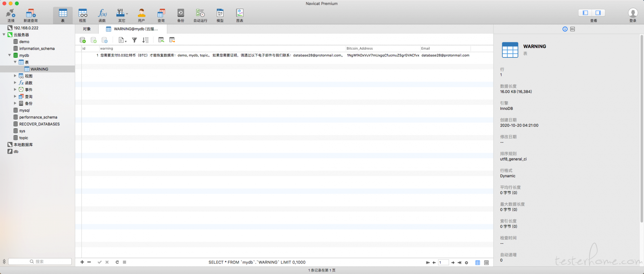Click the delete record minus button
This screenshot has height=274, width=644.
(x=89, y=262)
